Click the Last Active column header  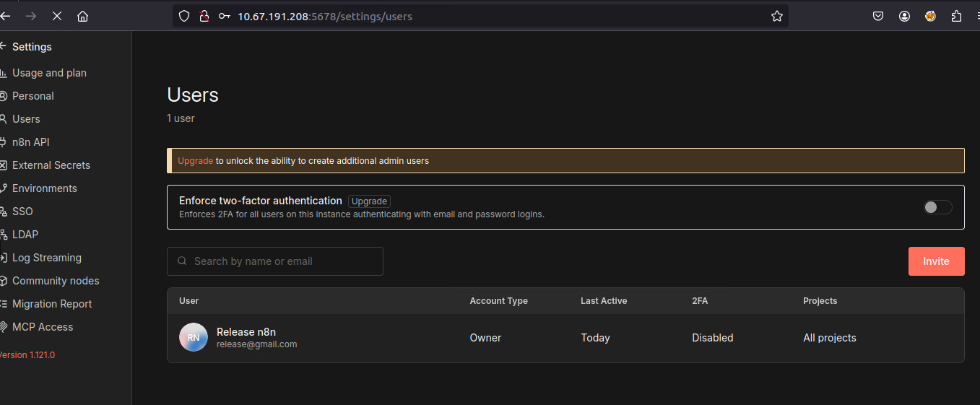(604, 301)
